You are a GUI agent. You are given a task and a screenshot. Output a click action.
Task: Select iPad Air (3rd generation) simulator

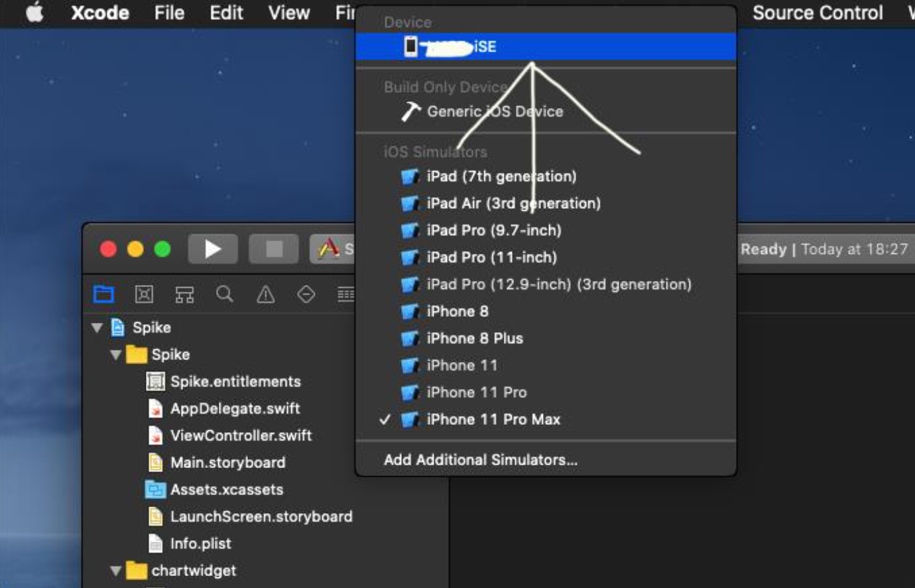pyautogui.click(x=546, y=204)
